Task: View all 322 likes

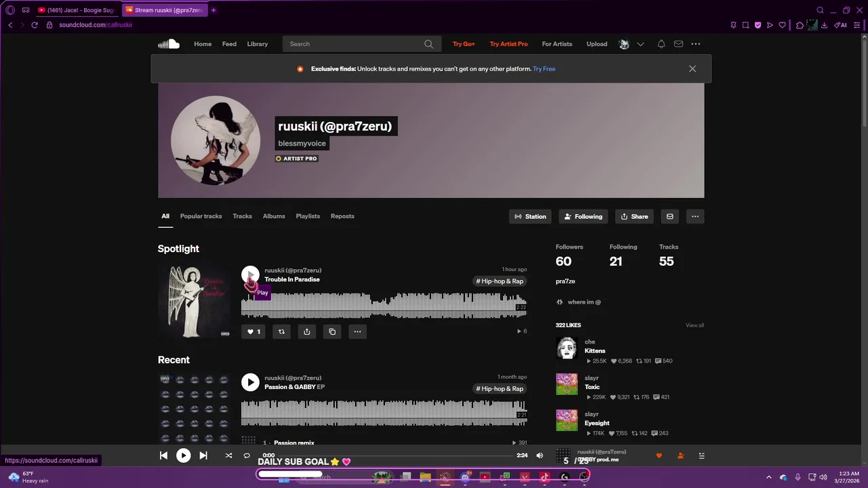Action: pyautogui.click(x=694, y=325)
